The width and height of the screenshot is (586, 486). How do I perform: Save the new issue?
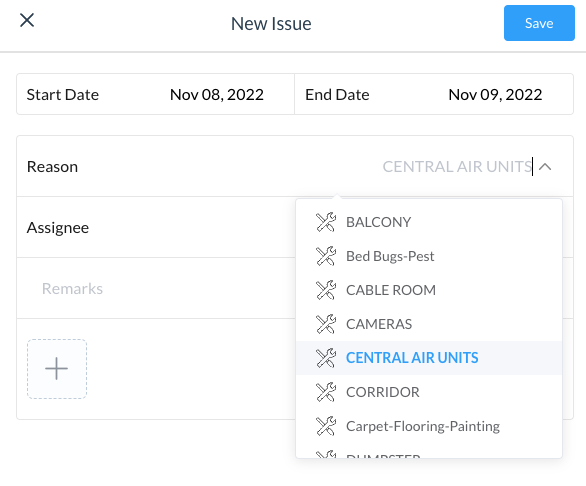click(539, 23)
